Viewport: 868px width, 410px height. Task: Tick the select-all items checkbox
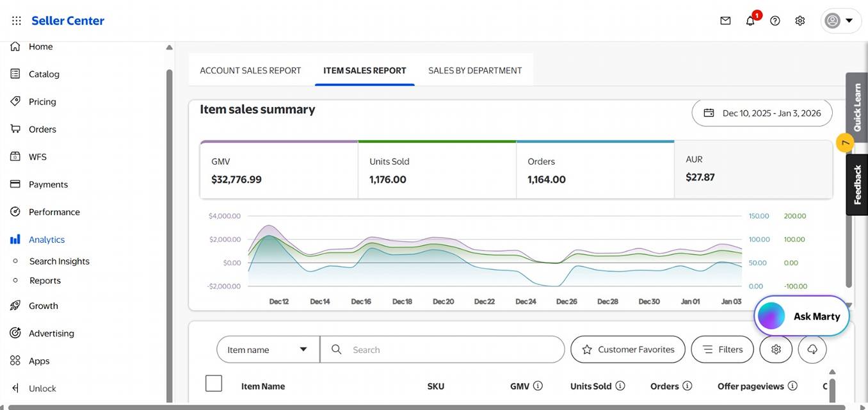coord(214,384)
